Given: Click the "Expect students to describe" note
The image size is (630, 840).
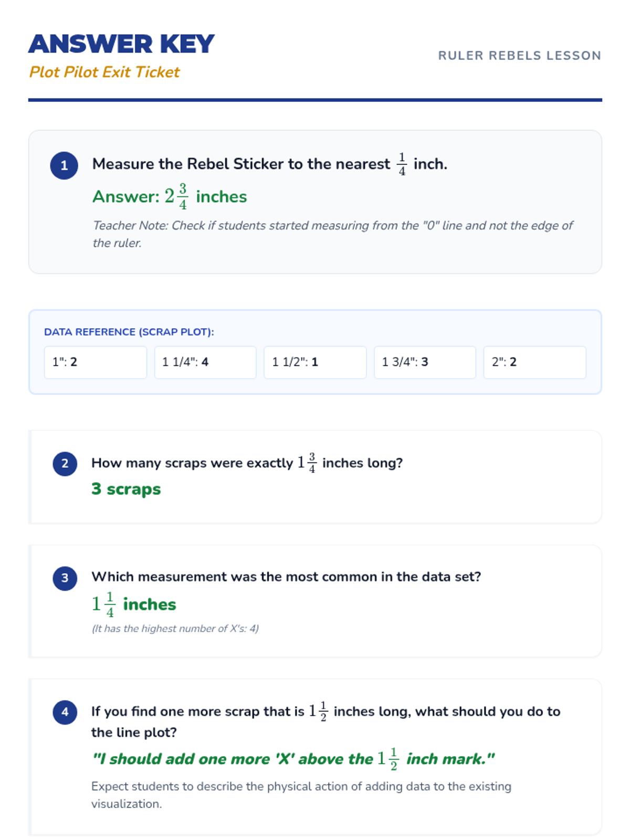Looking at the screenshot, I should 301,795.
